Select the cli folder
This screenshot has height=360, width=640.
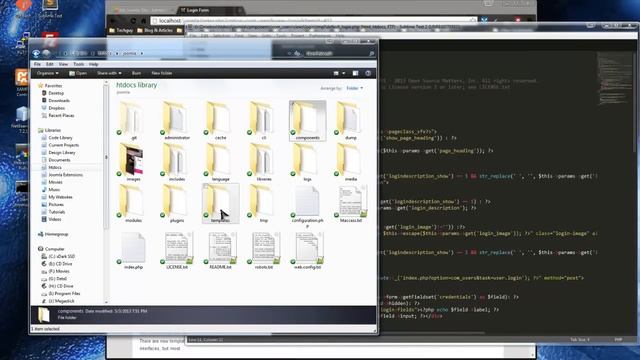(x=264, y=121)
